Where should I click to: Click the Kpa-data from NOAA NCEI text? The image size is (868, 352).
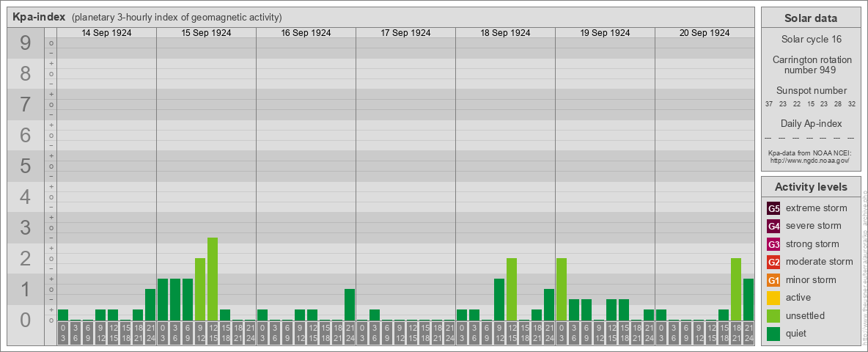tap(811, 153)
